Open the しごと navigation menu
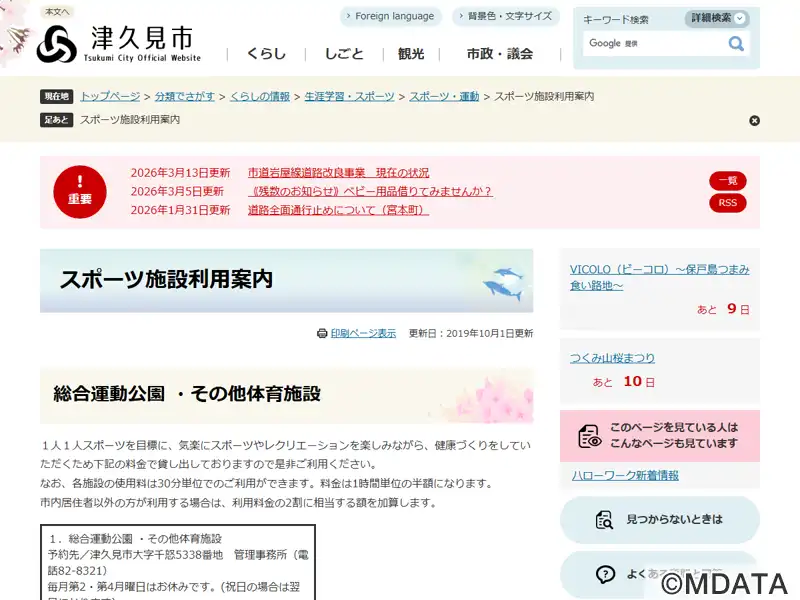The width and height of the screenshot is (800, 600). click(x=344, y=54)
